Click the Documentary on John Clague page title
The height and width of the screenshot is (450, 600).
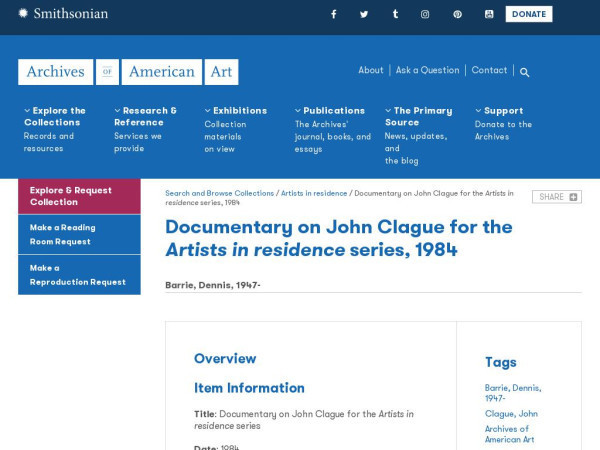coord(339,238)
